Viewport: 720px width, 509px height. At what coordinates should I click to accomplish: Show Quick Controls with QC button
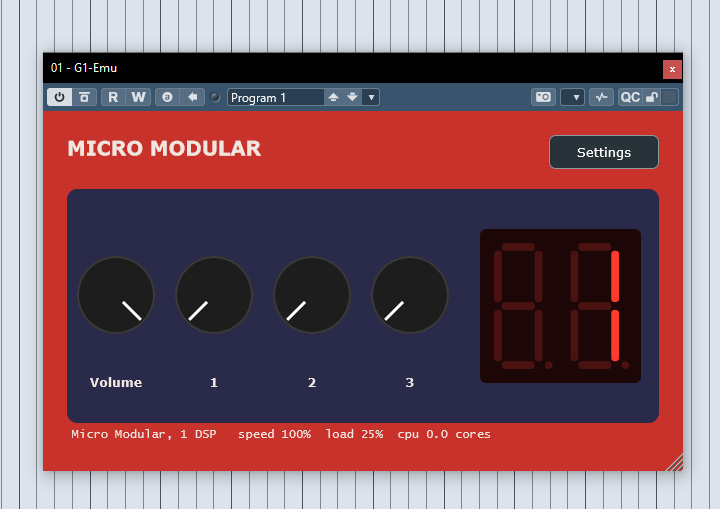coord(630,97)
